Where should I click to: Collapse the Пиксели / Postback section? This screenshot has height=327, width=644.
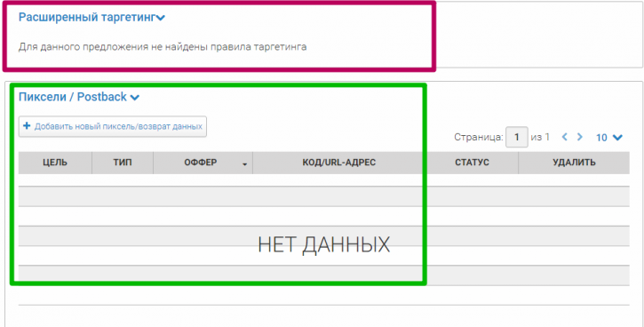[79, 97]
